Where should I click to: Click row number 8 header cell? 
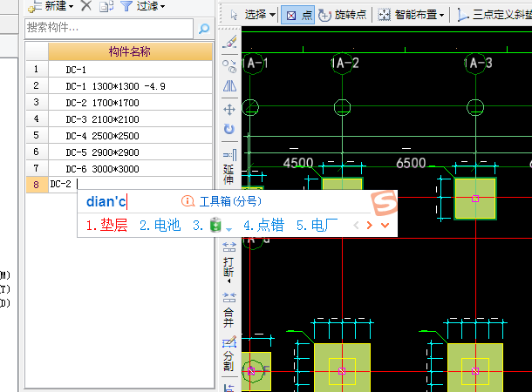coord(37,185)
